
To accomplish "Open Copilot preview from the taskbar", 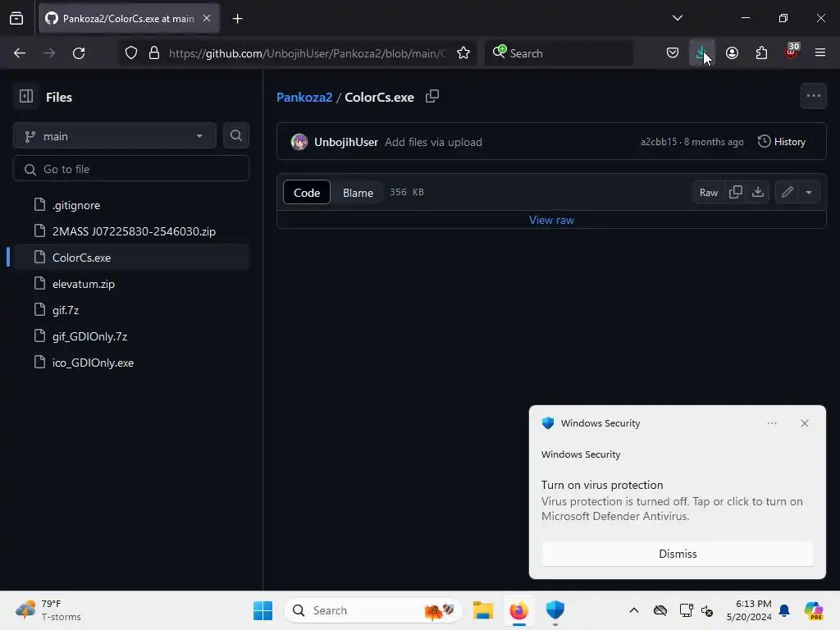I will pos(813,610).
